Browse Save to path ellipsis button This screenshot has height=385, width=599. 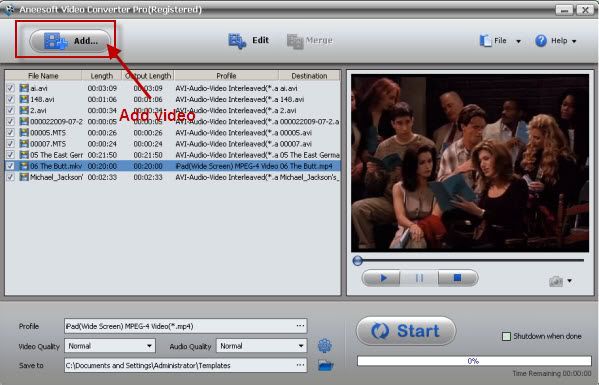[x=301, y=365]
